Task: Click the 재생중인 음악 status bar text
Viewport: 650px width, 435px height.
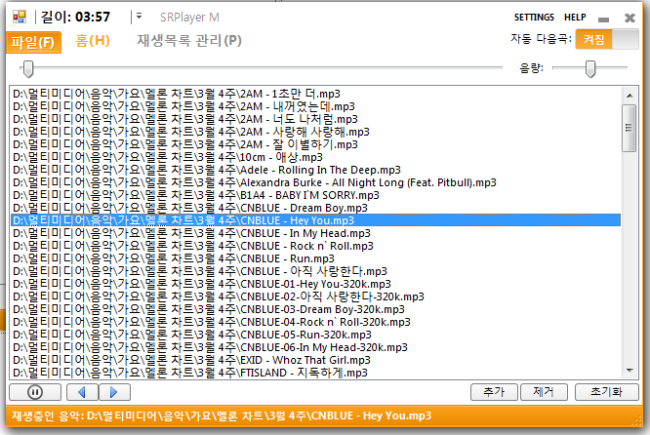Action: (222, 416)
